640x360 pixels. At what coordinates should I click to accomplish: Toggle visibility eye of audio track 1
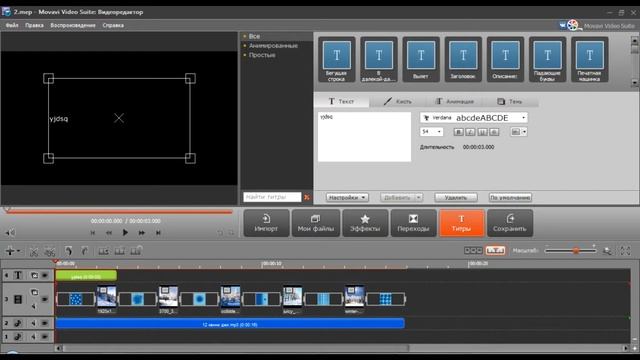[x=45, y=337]
